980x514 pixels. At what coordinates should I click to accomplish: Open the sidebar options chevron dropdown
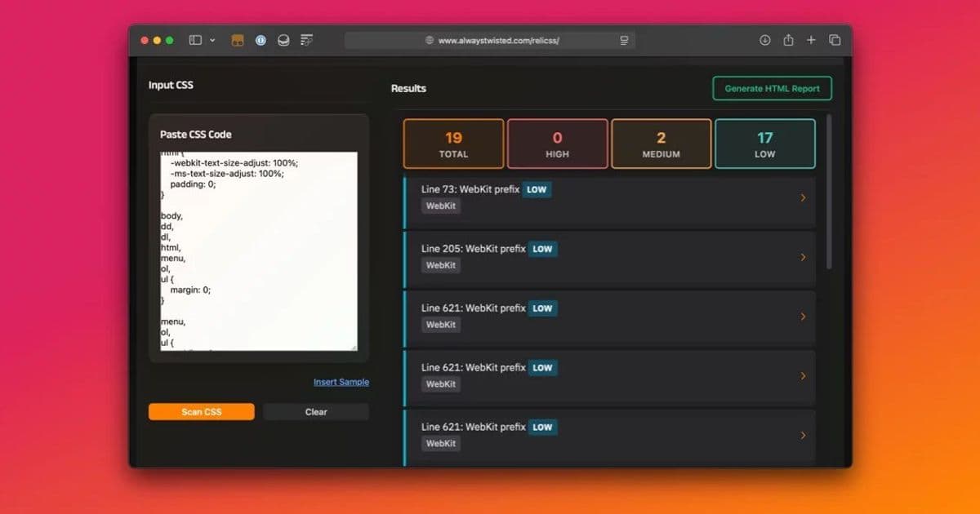(212, 39)
